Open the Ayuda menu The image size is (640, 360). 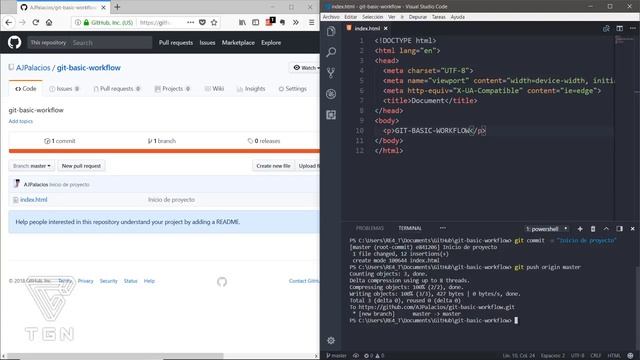pyautogui.click(x=458, y=17)
